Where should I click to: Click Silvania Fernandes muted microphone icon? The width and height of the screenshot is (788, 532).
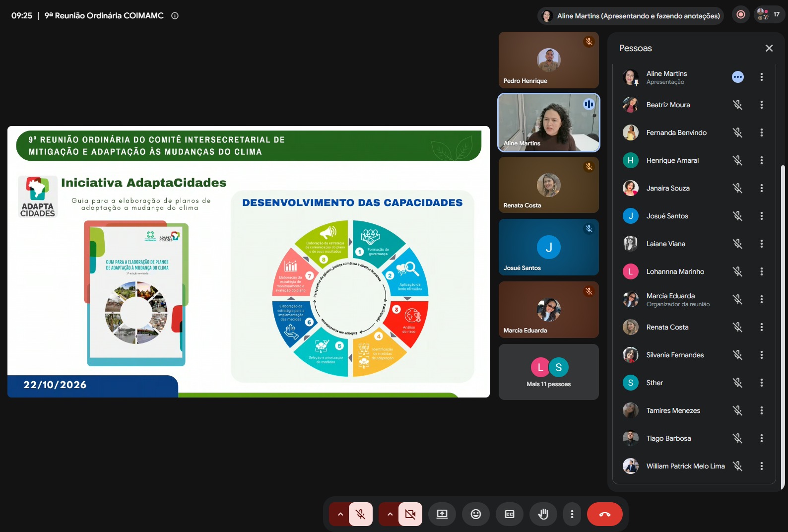pos(738,355)
